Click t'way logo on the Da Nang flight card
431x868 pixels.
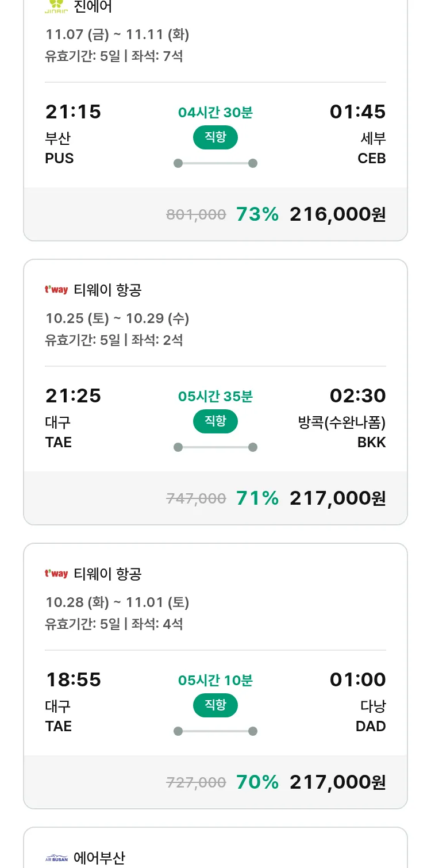click(56, 574)
